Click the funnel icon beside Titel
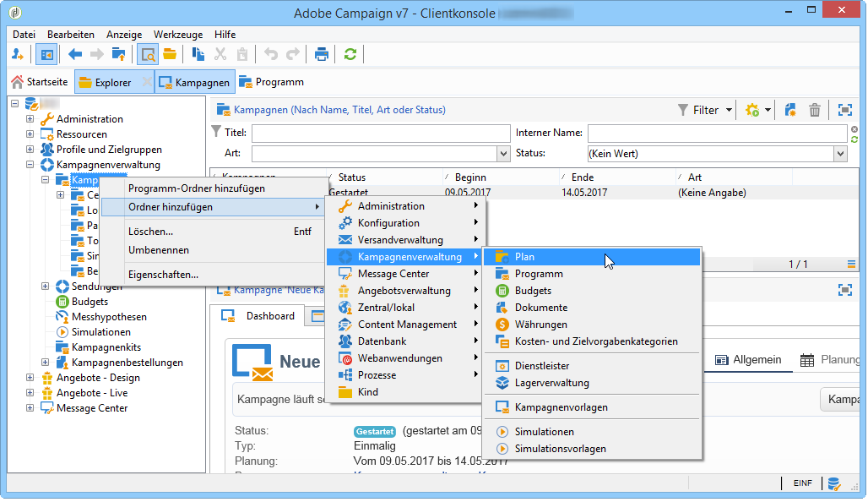This screenshot has width=868, height=502. [216, 132]
